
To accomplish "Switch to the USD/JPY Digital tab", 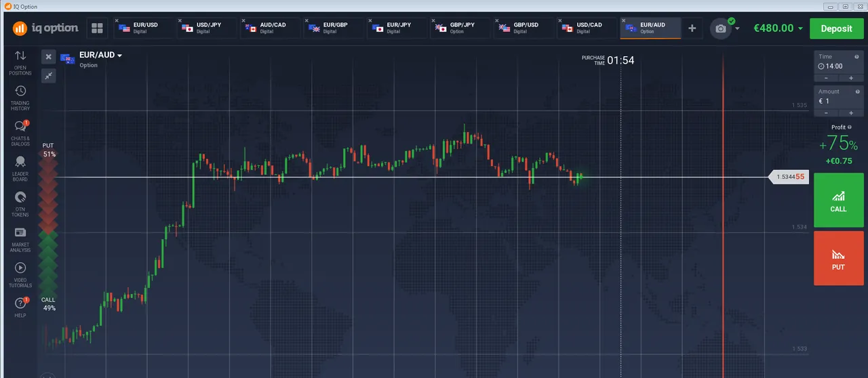I will tap(207, 28).
